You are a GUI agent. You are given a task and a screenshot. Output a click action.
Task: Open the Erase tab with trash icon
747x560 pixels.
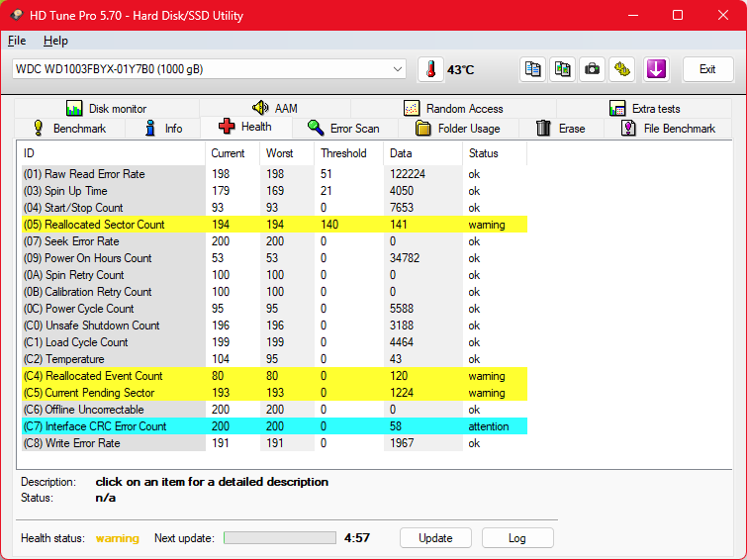pos(560,129)
